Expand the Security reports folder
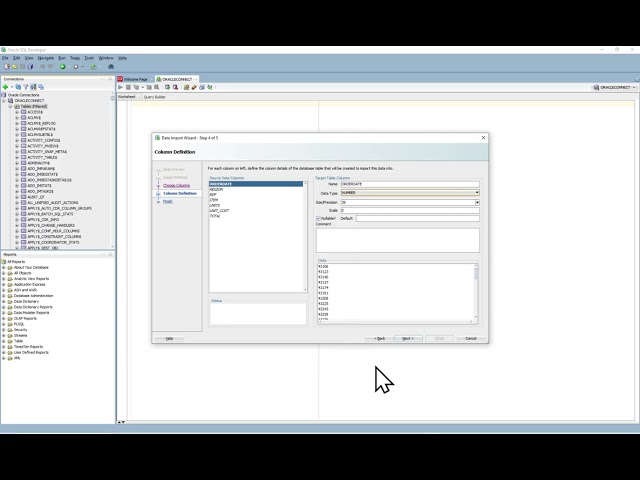This screenshot has width=640, height=480. (x=4, y=329)
